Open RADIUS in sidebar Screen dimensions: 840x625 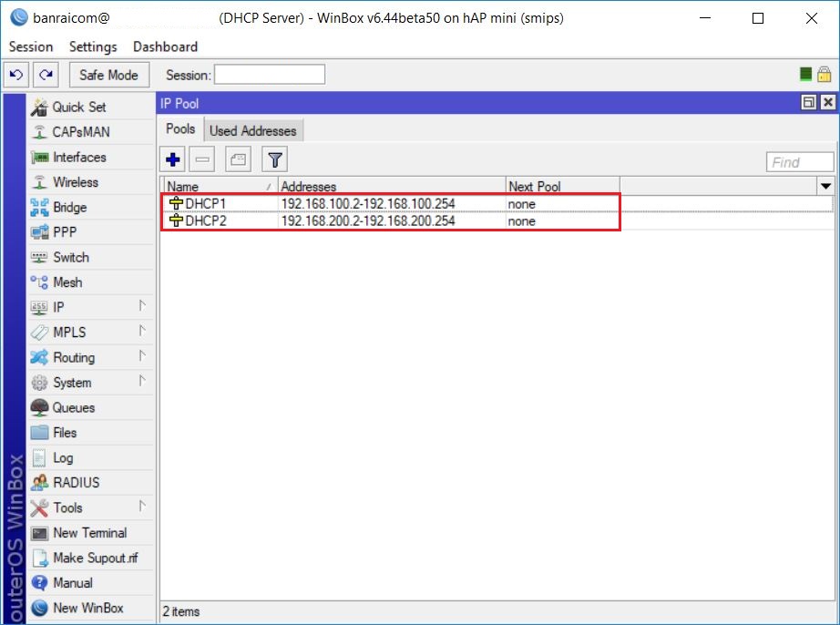(x=90, y=483)
